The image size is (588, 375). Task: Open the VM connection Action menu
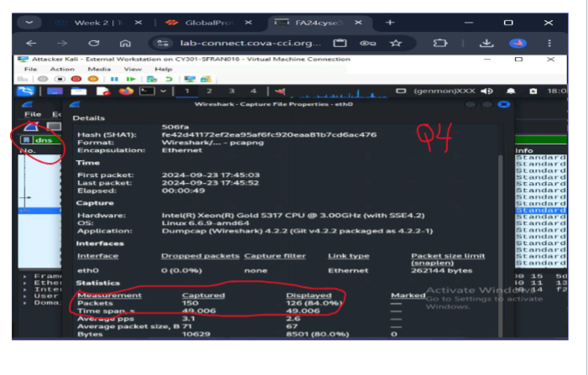tap(62, 69)
